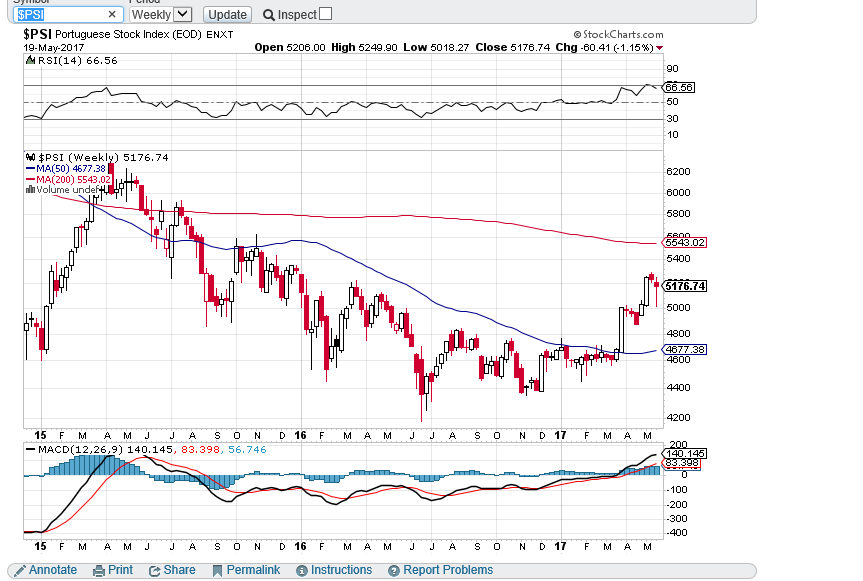
Task: Open the Share link
Action: click(x=179, y=570)
